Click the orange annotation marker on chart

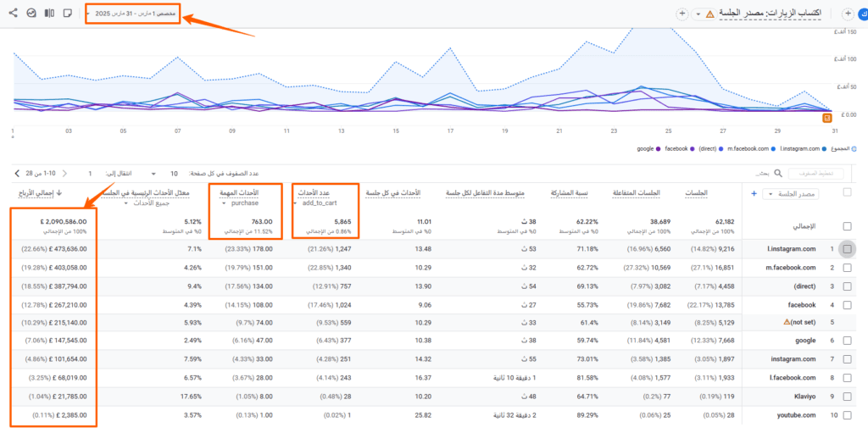pyautogui.click(x=827, y=118)
